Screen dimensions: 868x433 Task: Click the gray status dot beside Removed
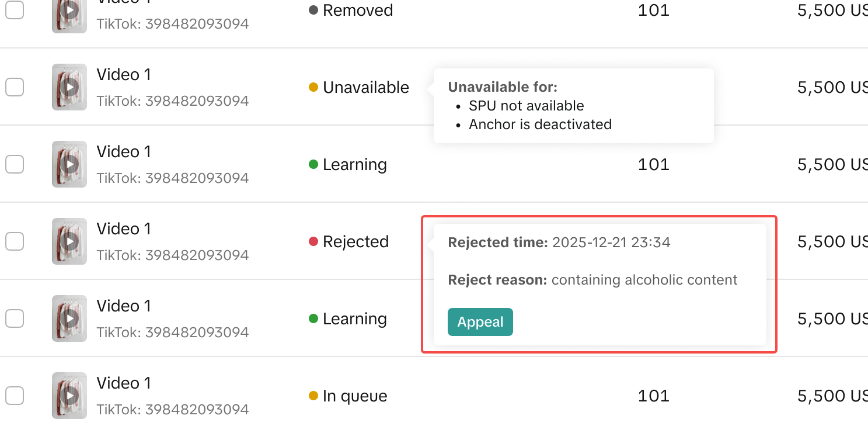point(313,10)
